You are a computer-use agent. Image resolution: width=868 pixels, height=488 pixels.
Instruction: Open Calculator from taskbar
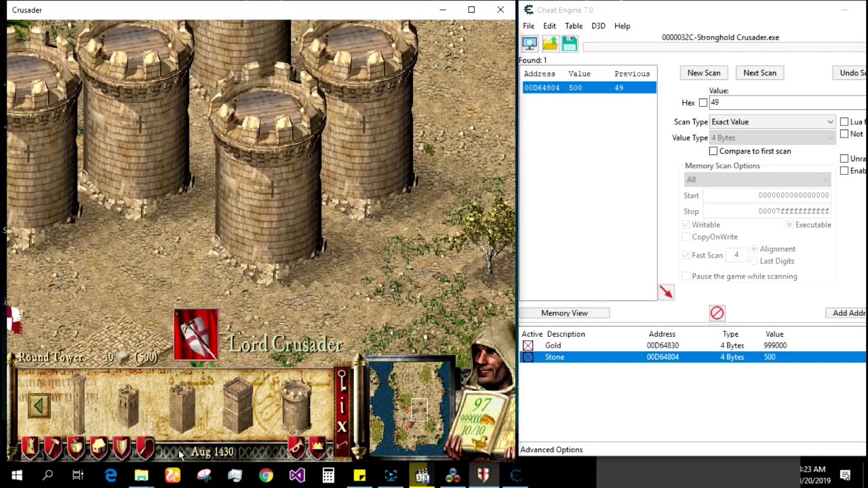point(328,475)
